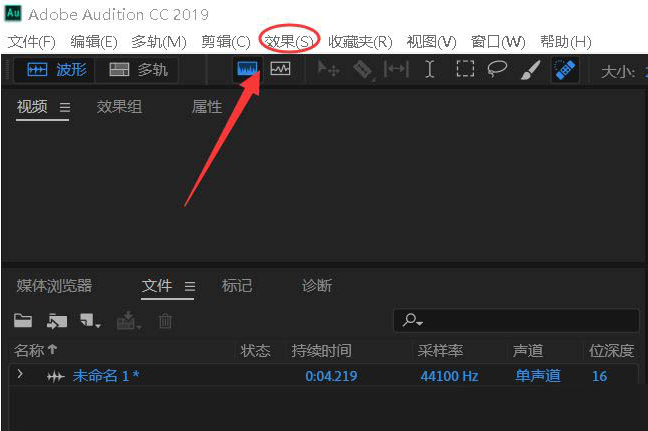
Task: Select the 未命名 1 * file
Action: 106,376
